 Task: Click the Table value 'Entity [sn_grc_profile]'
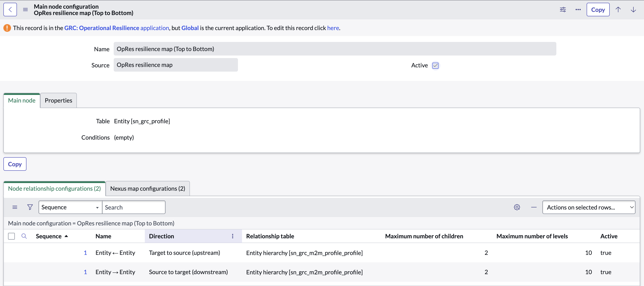tap(142, 121)
